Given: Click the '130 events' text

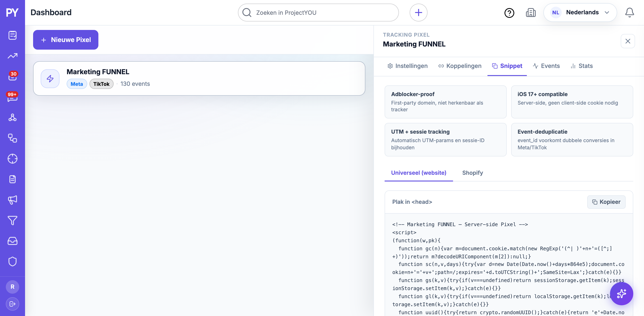Looking at the screenshot, I should tap(135, 84).
